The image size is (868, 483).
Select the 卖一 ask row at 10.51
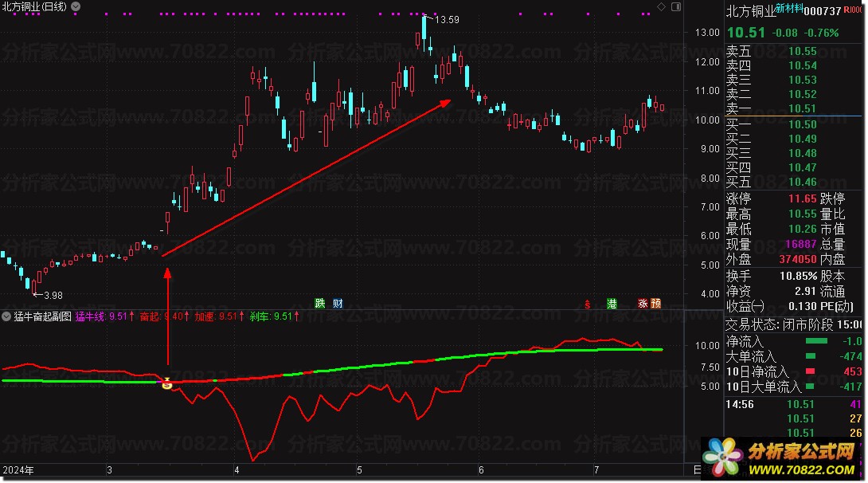[794, 108]
